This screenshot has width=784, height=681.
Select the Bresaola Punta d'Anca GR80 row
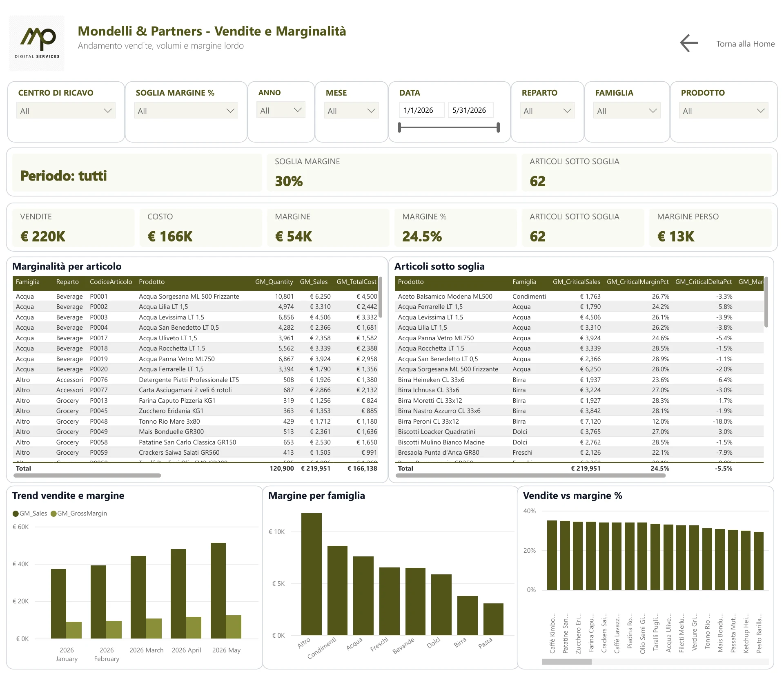[579, 453]
